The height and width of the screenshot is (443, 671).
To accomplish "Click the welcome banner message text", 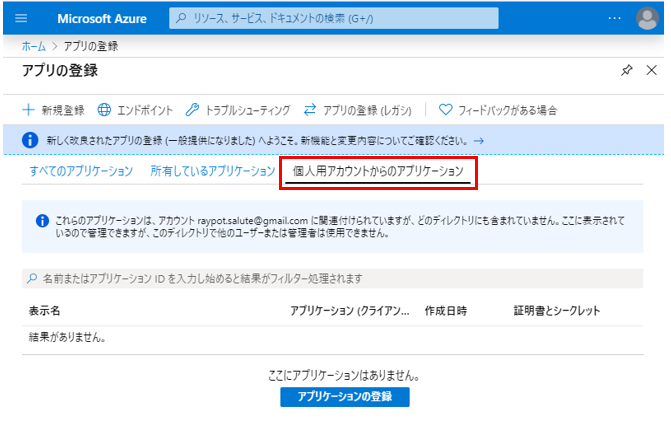I will pyautogui.click(x=257, y=140).
